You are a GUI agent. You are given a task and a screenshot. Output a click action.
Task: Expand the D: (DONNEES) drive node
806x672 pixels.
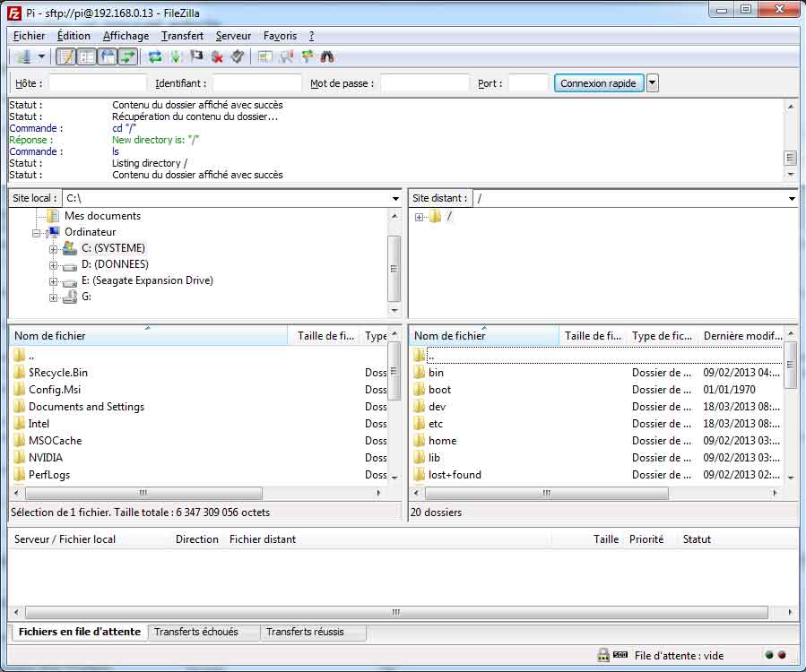(x=53, y=265)
